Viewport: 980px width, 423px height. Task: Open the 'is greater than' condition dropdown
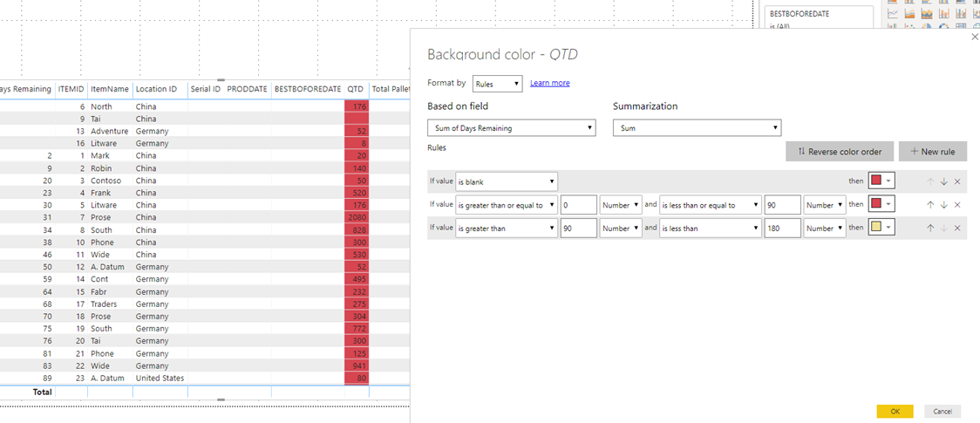pyautogui.click(x=507, y=229)
